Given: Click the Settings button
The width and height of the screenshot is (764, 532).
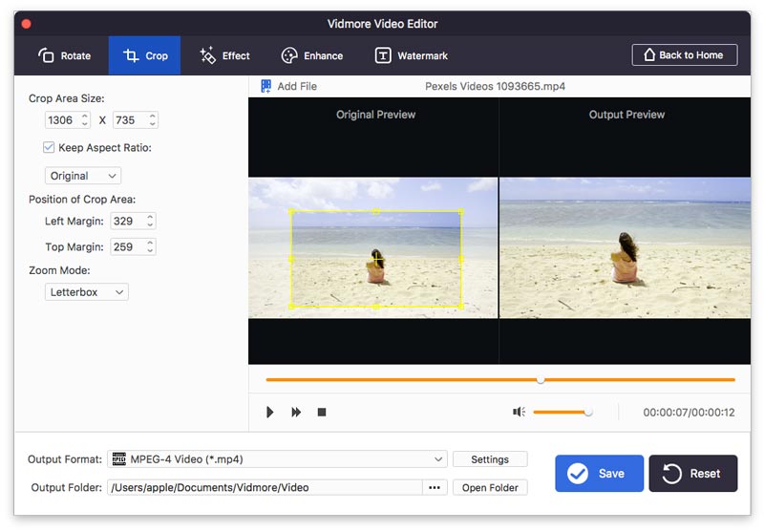Looking at the screenshot, I should point(490,458).
